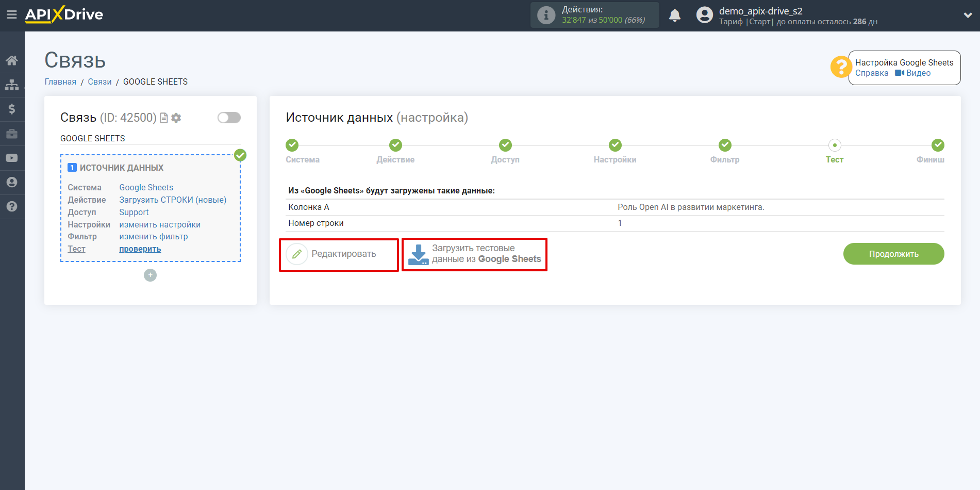980x490 pixels.
Task: Open briefcase icon in sidebar
Action: 12,134
